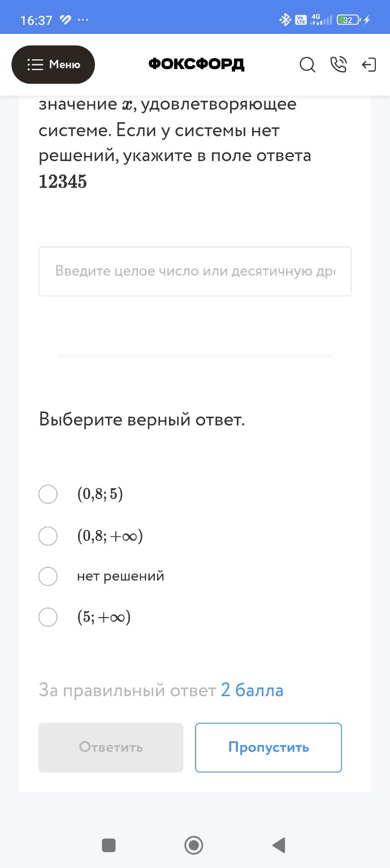
Task: Tap the ФОКСФОРД logo
Action: 196,64
